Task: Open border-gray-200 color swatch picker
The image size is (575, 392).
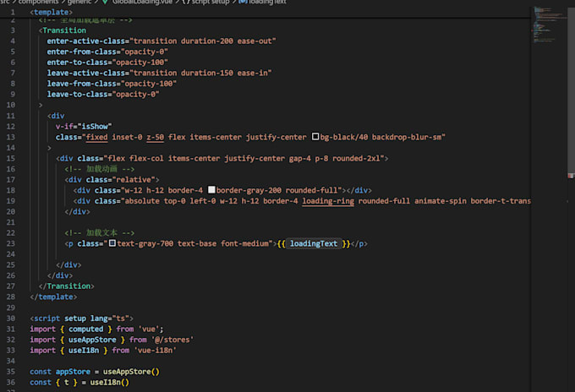Action: point(211,190)
